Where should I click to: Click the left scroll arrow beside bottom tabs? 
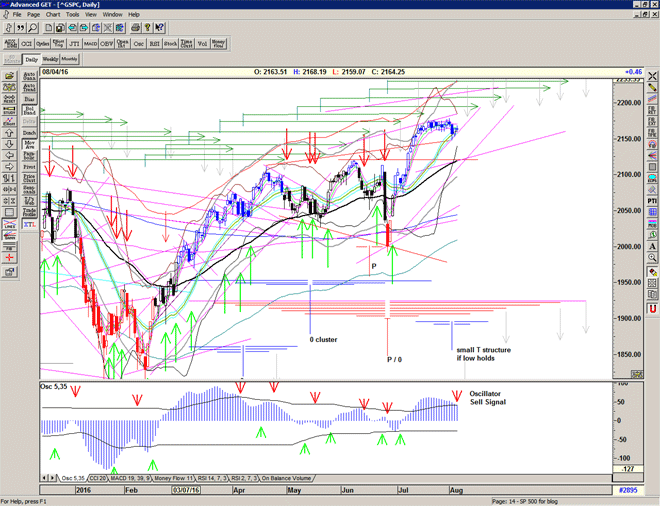point(45,478)
